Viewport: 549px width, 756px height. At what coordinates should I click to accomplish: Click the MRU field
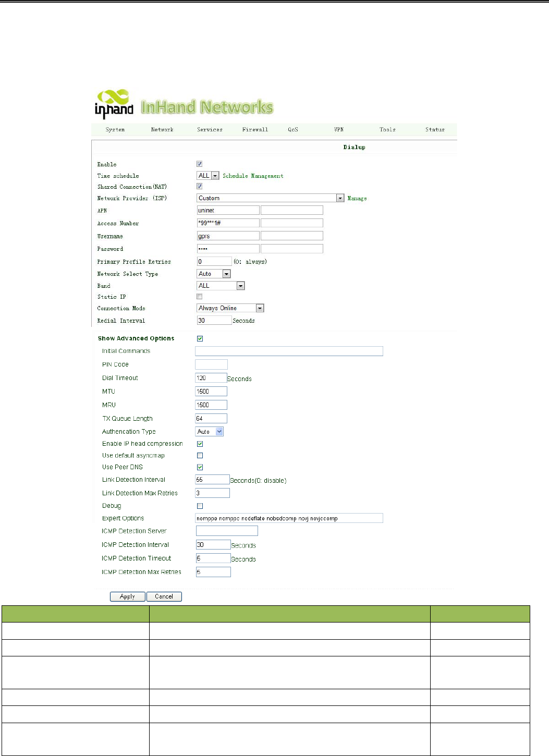point(211,405)
